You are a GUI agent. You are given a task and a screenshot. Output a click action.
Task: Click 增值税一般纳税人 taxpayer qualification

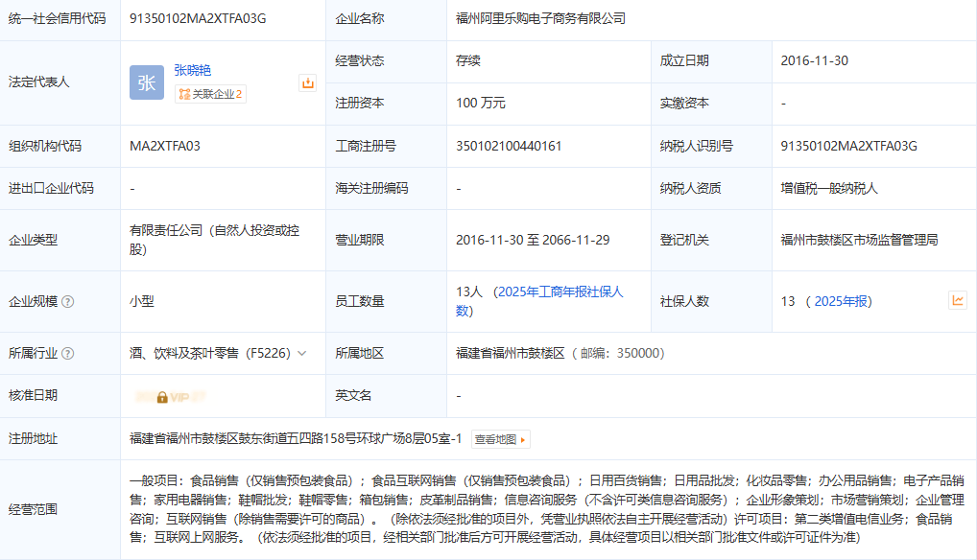[x=828, y=189]
